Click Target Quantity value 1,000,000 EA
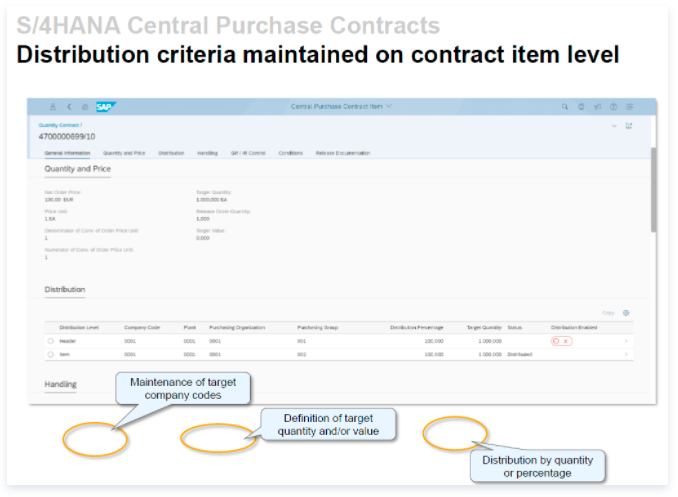The image size is (678, 497). [x=211, y=200]
